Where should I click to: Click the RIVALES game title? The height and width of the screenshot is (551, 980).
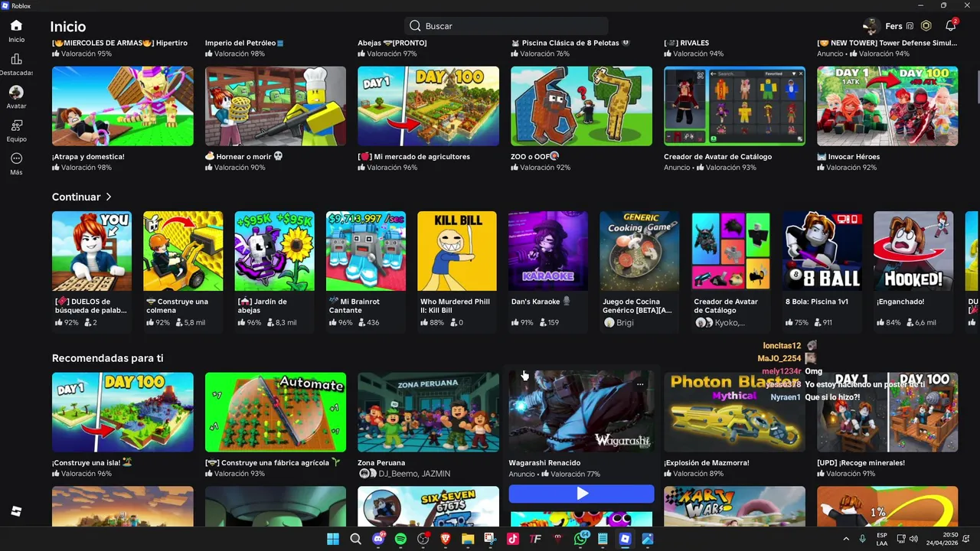point(686,43)
